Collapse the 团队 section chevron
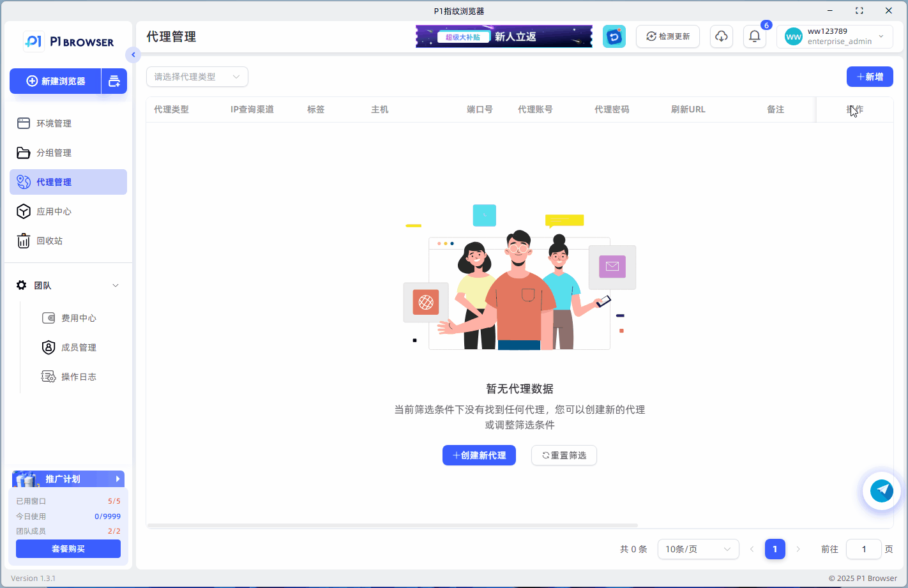The width and height of the screenshot is (908, 588). click(x=116, y=285)
